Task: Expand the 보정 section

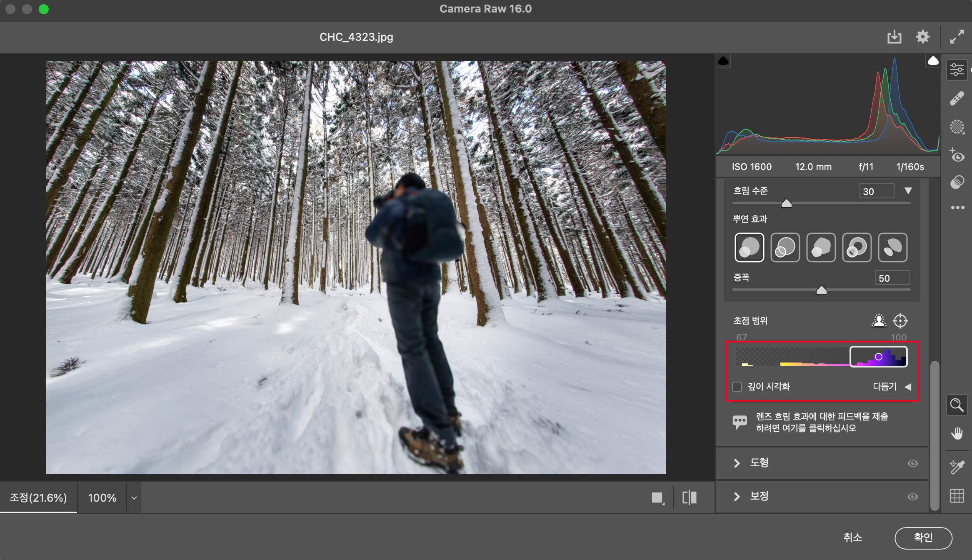Action: click(737, 497)
